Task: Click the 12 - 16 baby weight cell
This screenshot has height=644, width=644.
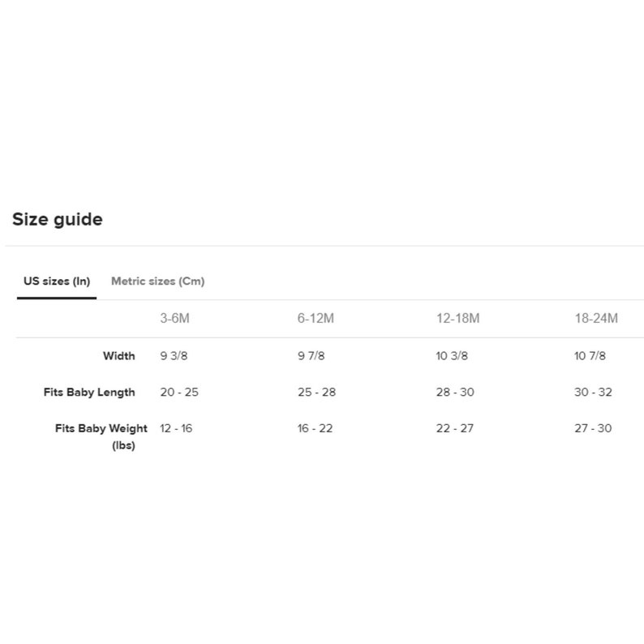Action: [176, 428]
